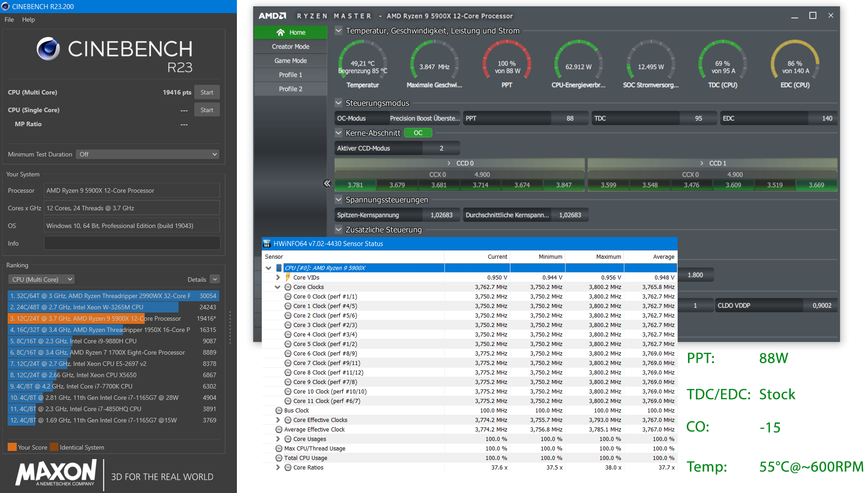This screenshot has height=493, width=868.
Task: Click the sensor icon for Core Effective Clocks
Action: click(288, 420)
